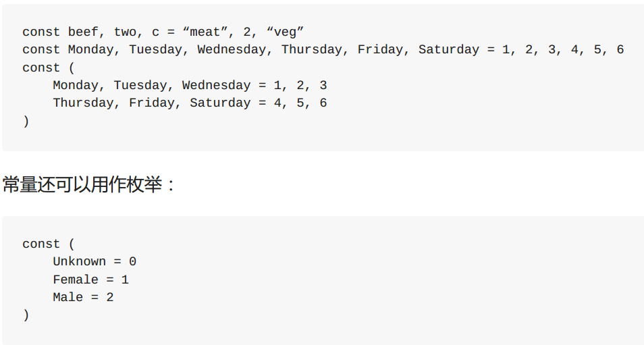Click Saturday in the long single-line const declaration
The width and height of the screenshot is (644, 345).
click(x=448, y=50)
